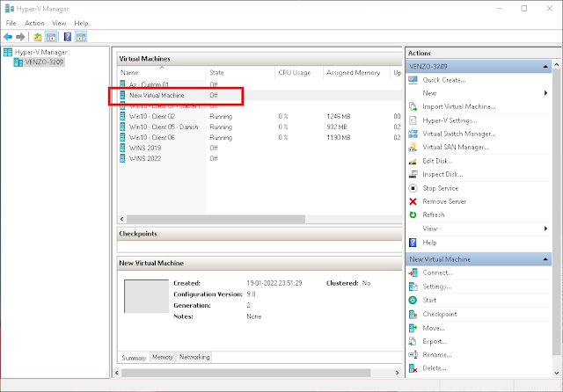Viewport: 563px width, 392px height.
Task: Click the Import Virtual Machine icon
Action: pyautogui.click(x=413, y=106)
